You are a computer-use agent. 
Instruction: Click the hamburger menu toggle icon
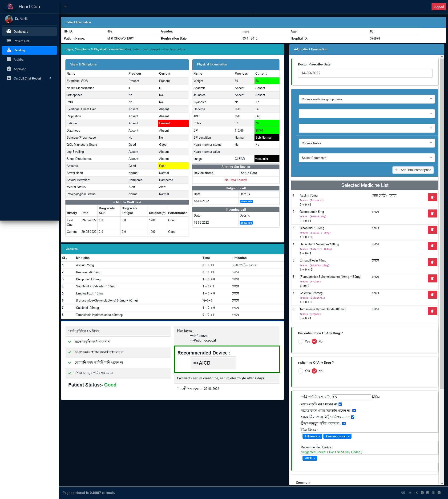pyautogui.click(x=66, y=6)
